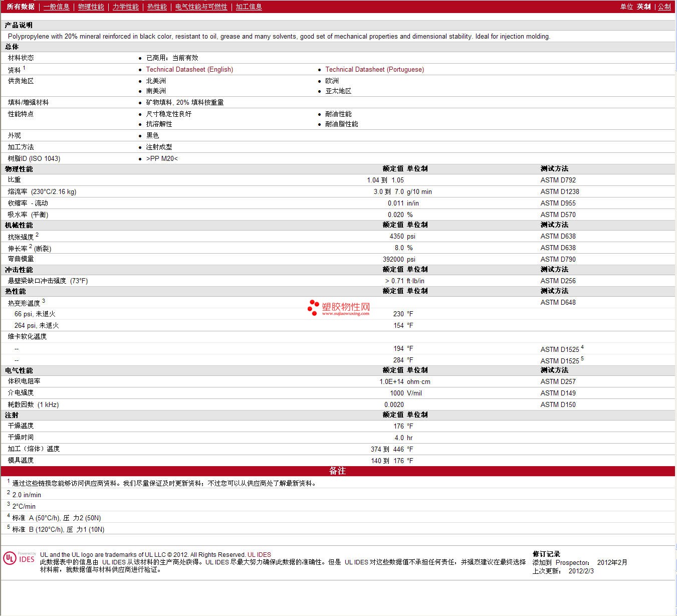Viewport: 677px width, 616px height.
Task: Select the 材料状态 row label
Action: click(21, 58)
